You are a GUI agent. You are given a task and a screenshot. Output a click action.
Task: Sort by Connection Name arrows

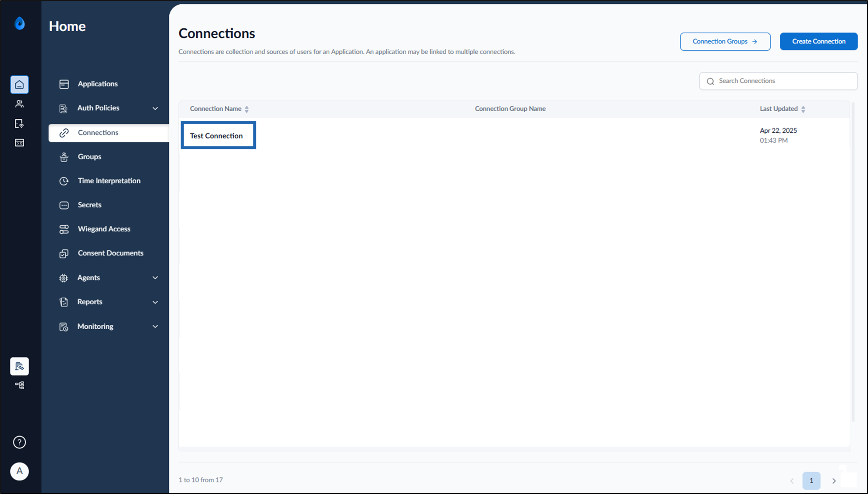coord(247,109)
